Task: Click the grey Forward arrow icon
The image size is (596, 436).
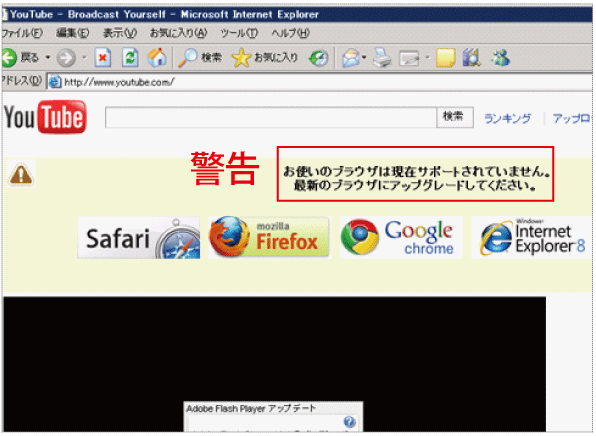Action: [66, 58]
